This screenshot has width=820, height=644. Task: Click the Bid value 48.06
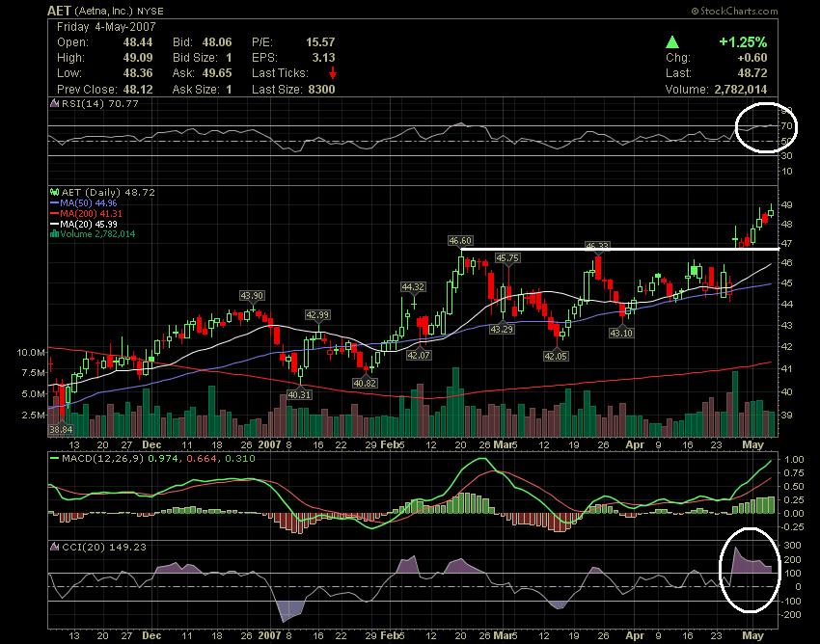217,42
